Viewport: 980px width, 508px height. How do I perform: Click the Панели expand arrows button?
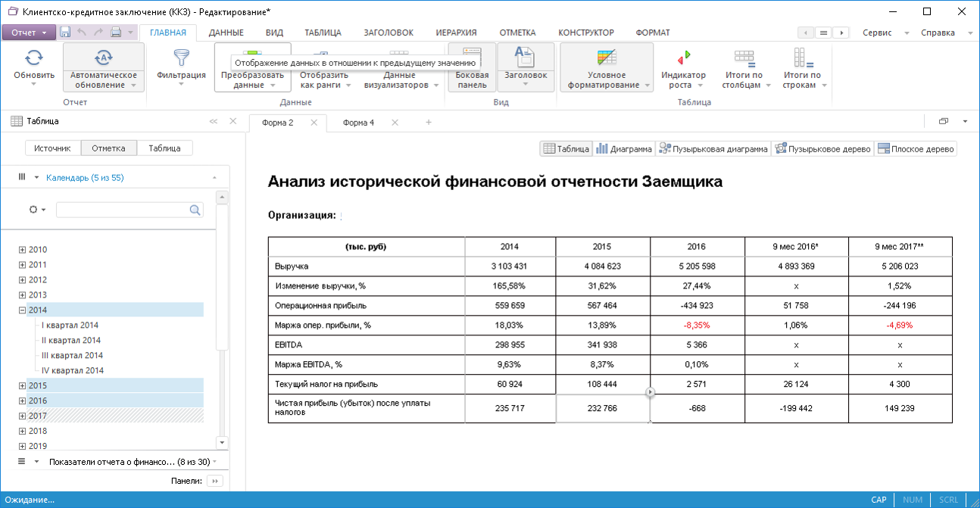(214, 481)
